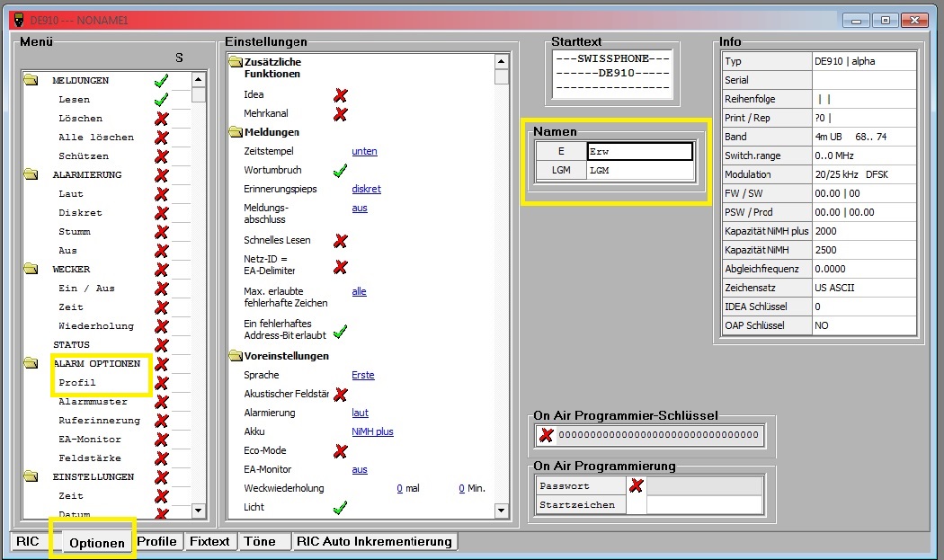Change the Akku setting 'NiMH plus'
The image size is (944, 560).
tap(372, 432)
